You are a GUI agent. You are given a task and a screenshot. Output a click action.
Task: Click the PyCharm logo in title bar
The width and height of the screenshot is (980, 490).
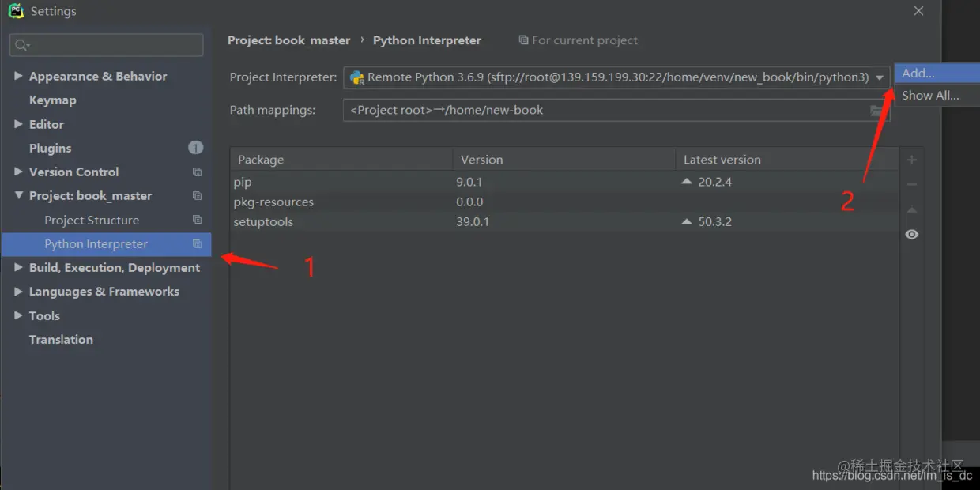tap(16, 11)
